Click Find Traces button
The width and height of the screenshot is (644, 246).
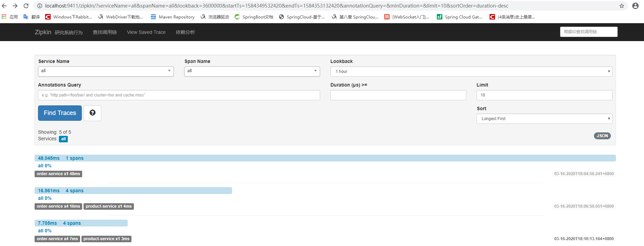pyautogui.click(x=60, y=113)
